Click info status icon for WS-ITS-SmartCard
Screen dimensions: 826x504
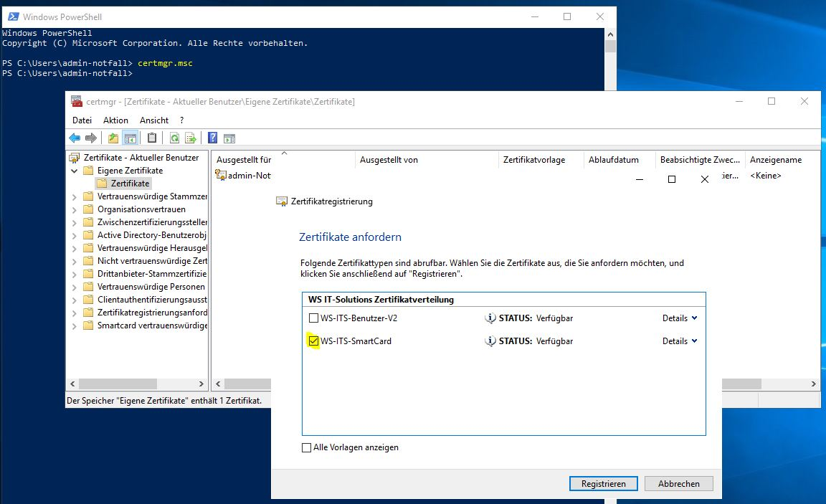490,341
